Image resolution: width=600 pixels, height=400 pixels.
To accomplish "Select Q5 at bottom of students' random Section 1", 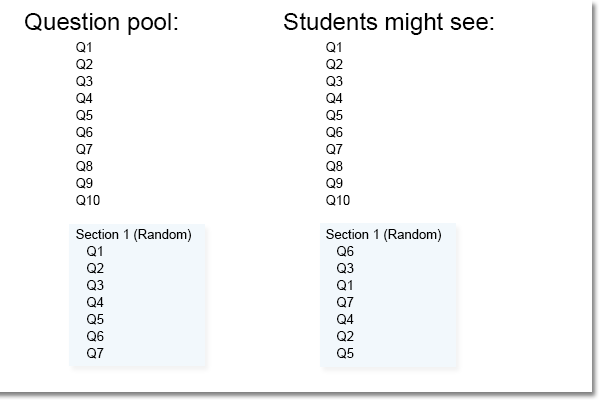I will [345, 354].
